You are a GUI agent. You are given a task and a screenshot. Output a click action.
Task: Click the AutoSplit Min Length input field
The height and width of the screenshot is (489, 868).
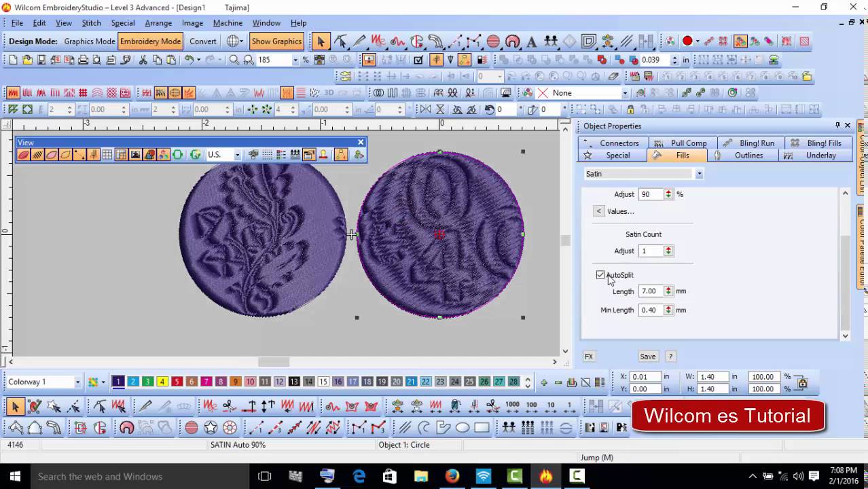coord(651,310)
